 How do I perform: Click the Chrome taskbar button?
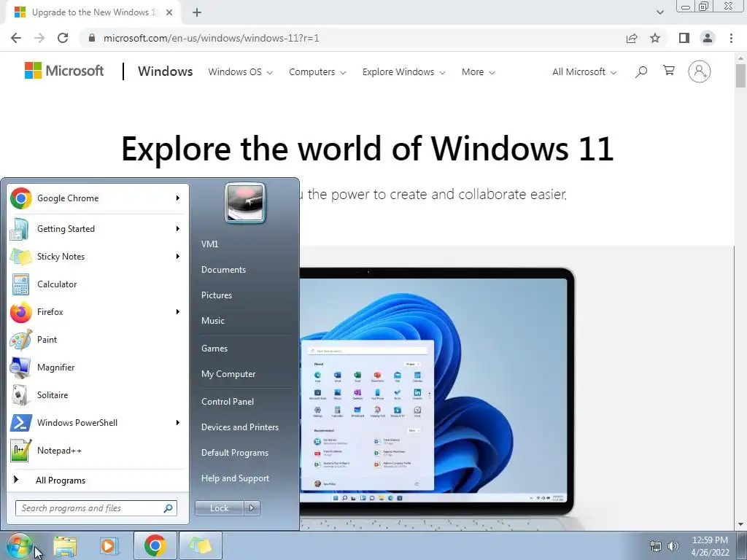tap(155, 545)
